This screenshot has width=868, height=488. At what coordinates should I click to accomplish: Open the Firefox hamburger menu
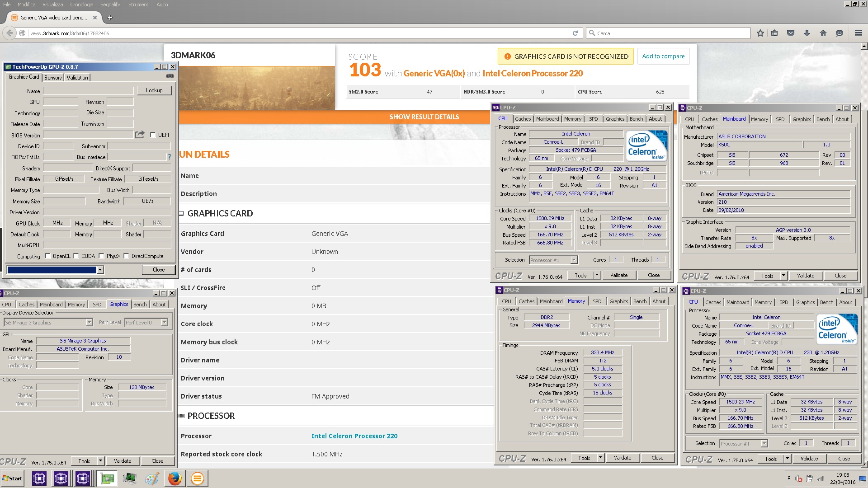(858, 33)
